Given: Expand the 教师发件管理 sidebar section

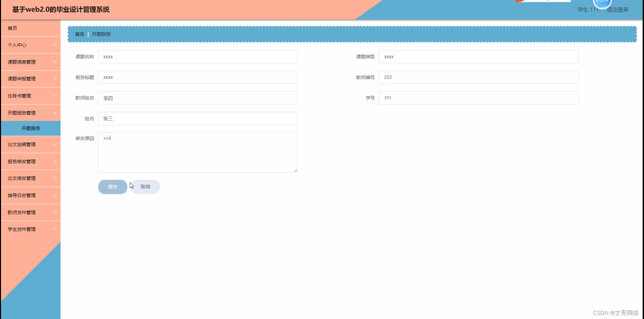Looking at the screenshot, I should point(30,212).
